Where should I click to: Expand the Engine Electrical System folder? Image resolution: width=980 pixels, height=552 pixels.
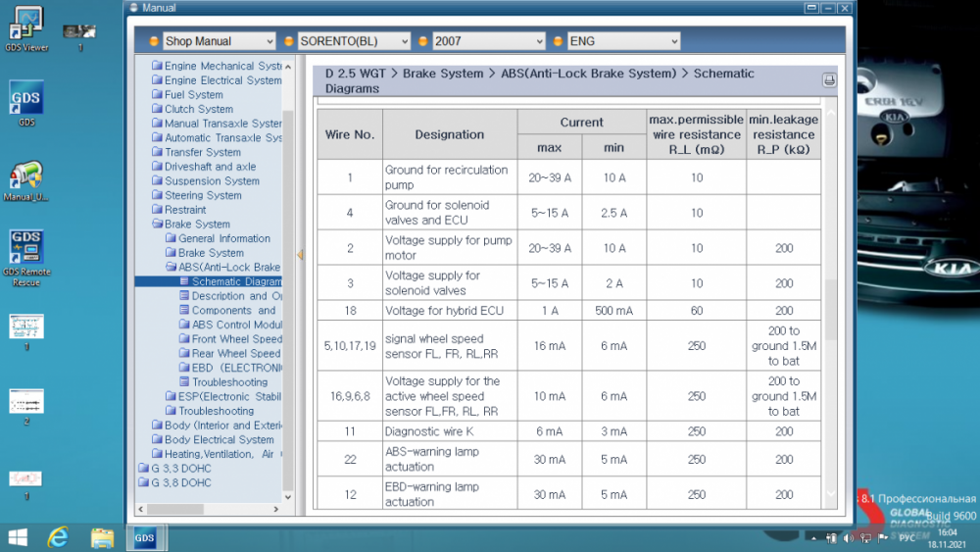217,80
